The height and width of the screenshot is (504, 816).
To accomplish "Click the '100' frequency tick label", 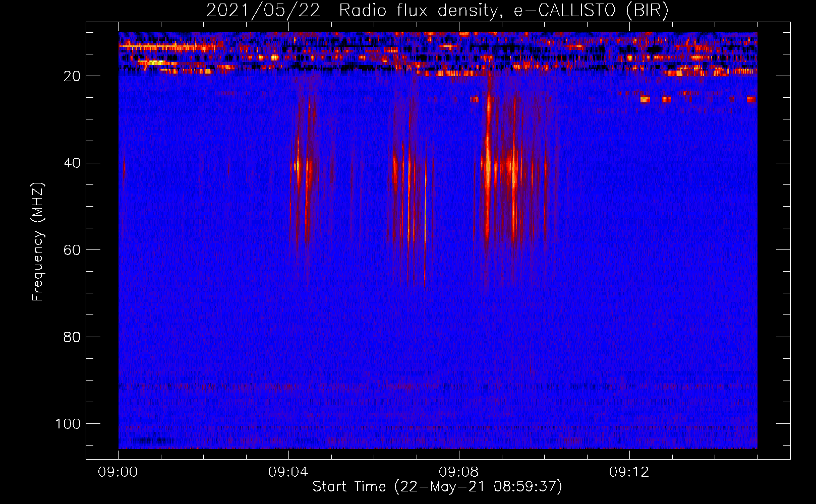I will pos(68,424).
